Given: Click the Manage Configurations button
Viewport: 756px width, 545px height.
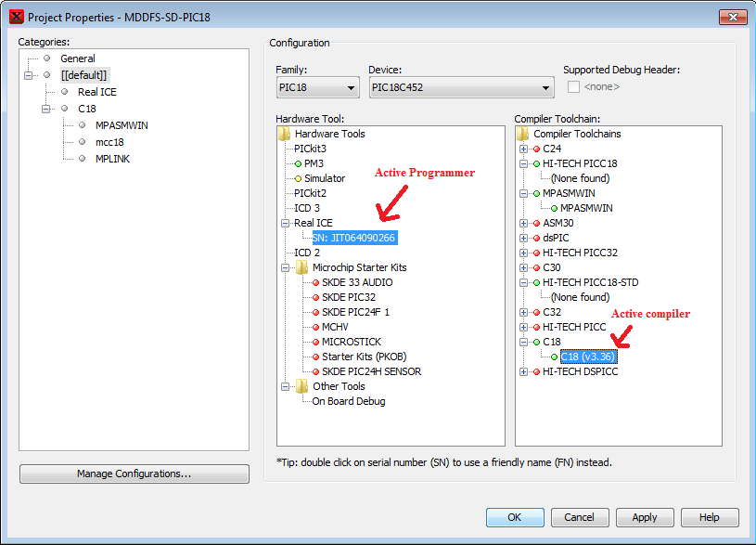Looking at the screenshot, I should click(x=134, y=474).
